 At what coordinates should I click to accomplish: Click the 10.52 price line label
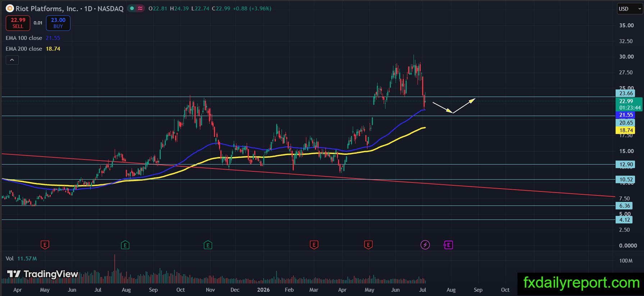pos(626,180)
